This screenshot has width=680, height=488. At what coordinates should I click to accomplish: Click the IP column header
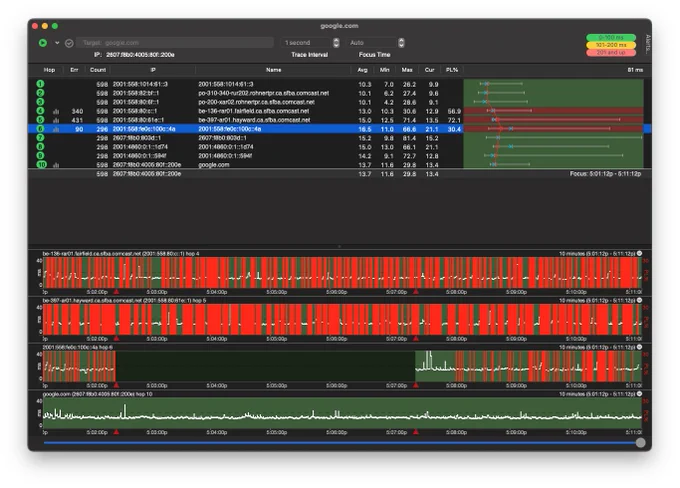click(x=153, y=70)
